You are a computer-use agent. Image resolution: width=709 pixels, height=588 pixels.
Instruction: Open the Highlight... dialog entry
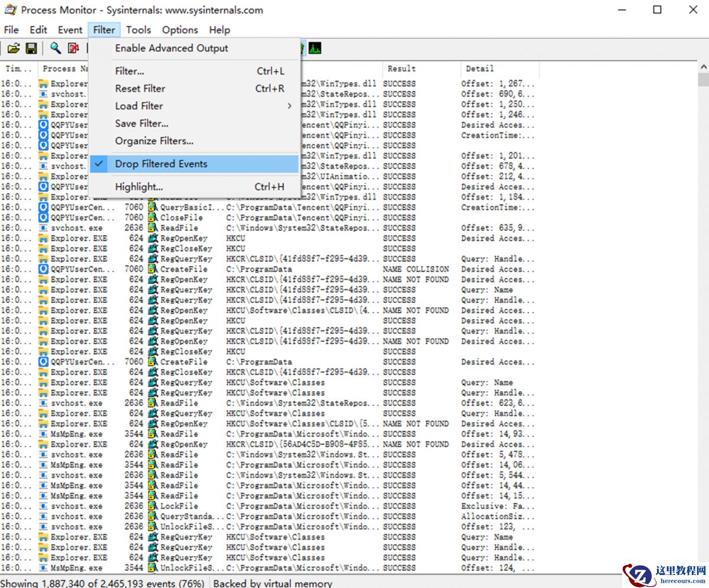pyautogui.click(x=139, y=187)
